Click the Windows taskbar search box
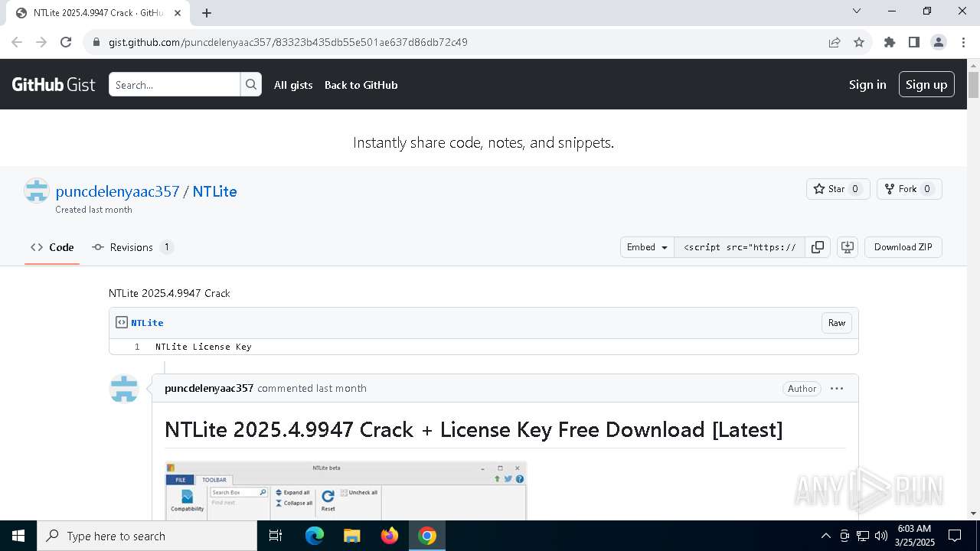Screen dimensions: 980x551 tap(147, 536)
